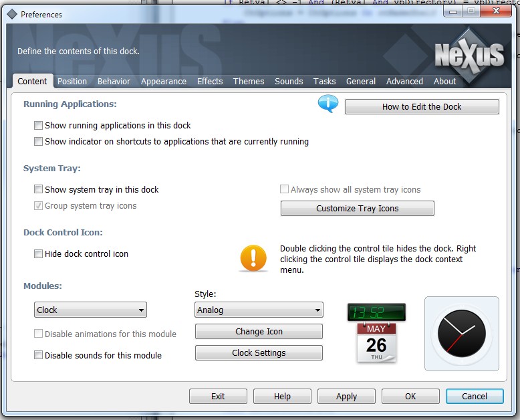
Task: Open Clock Settings
Action: tap(259, 352)
